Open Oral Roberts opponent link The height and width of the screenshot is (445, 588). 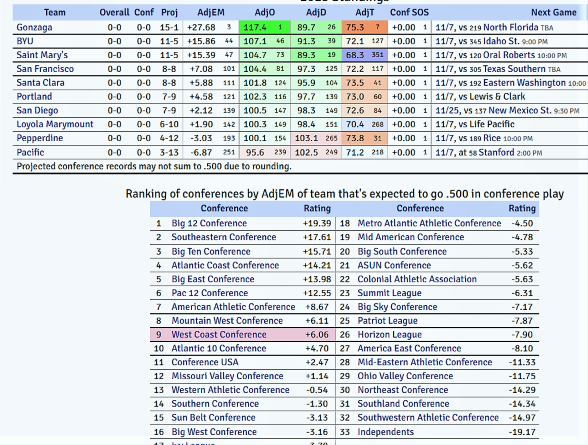[509, 55]
